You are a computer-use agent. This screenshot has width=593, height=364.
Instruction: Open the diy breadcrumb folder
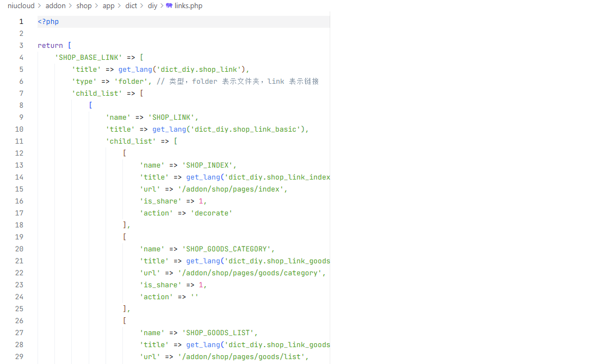152,6
